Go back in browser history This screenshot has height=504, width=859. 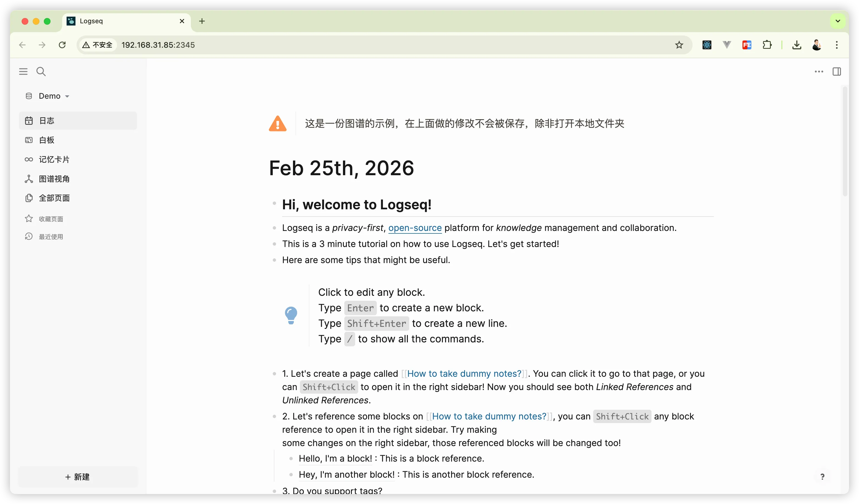(x=22, y=45)
